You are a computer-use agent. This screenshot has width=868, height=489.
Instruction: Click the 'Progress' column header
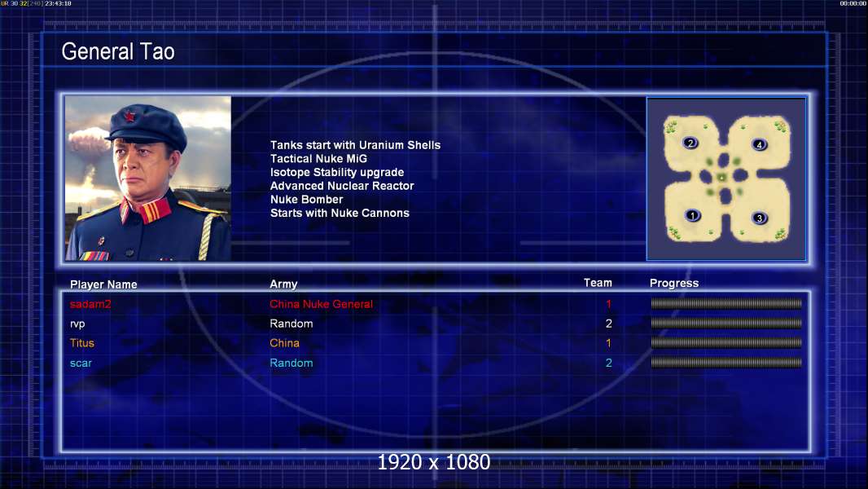tap(673, 283)
